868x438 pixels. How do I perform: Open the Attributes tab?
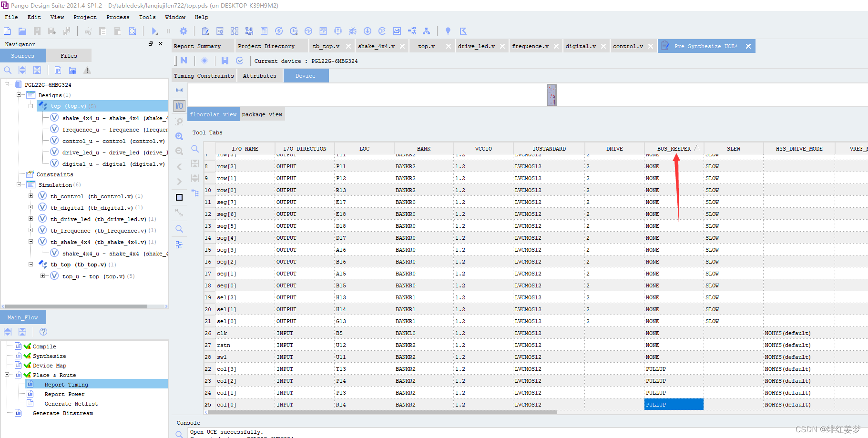point(260,75)
